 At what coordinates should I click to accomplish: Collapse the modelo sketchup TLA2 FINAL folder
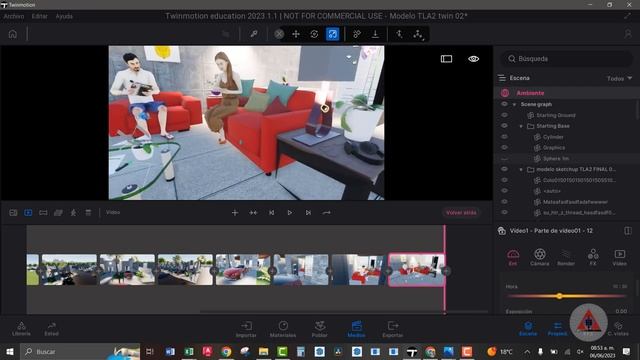point(521,169)
